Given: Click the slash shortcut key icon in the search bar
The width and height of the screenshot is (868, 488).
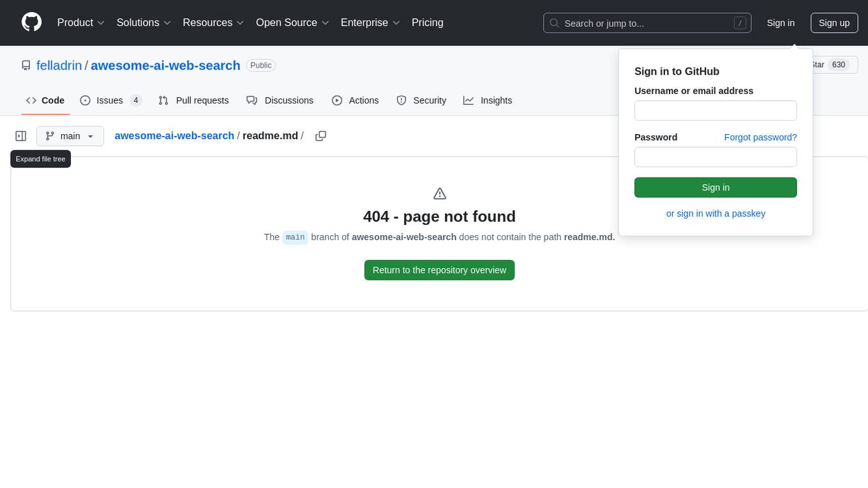Looking at the screenshot, I should click(740, 23).
